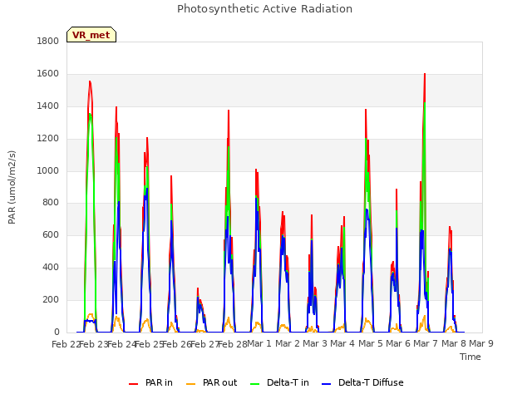Click the Mar 9 x-axis date label
The height and width of the screenshot is (399, 532).
point(481,343)
